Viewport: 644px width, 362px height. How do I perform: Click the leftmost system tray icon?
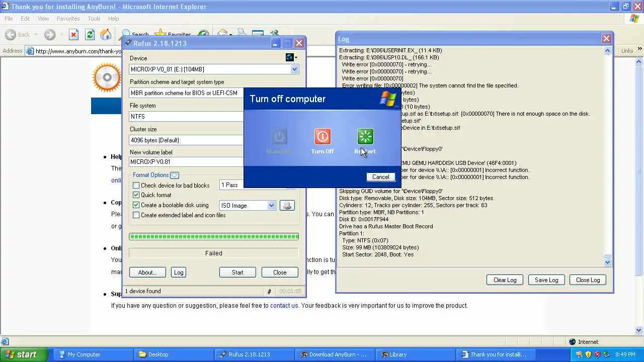tap(580, 354)
